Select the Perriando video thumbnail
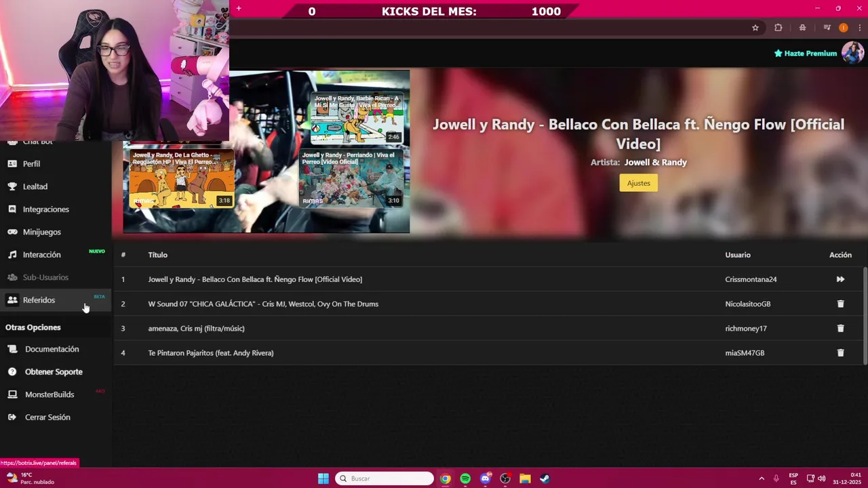Screen dimensions: 868x488 tap(351, 178)
